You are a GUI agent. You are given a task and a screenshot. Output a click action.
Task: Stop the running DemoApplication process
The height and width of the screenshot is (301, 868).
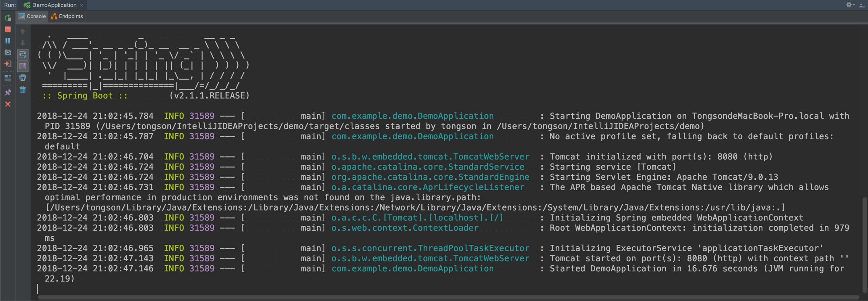pyautogui.click(x=8, y=29)
